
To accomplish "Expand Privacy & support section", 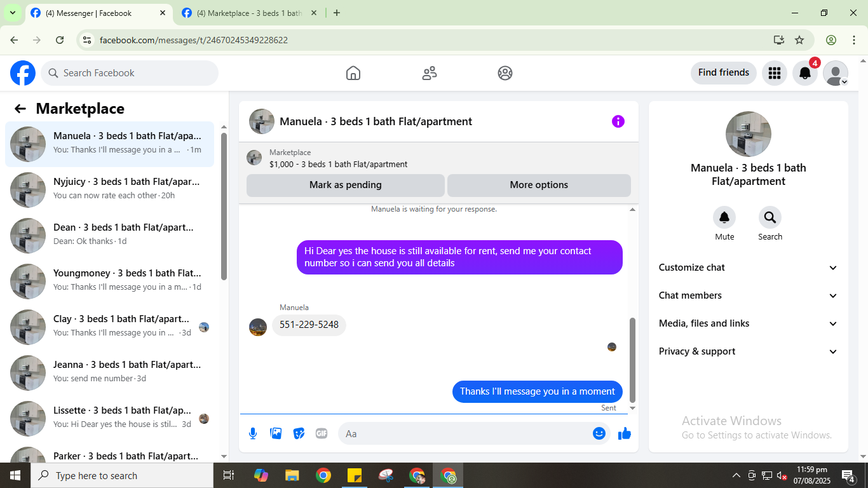I will click(x=749, y=351).
